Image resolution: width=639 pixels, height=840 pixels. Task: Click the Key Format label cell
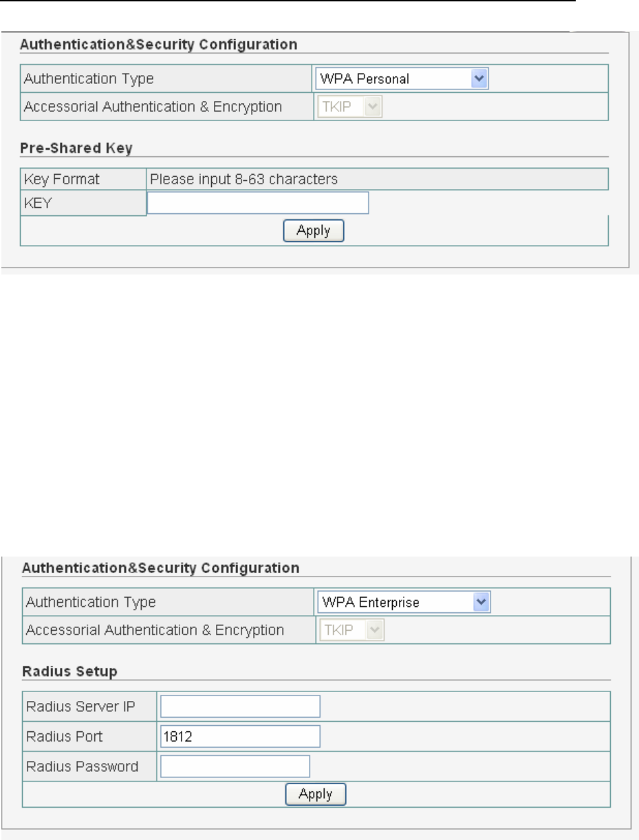[62, 180]
